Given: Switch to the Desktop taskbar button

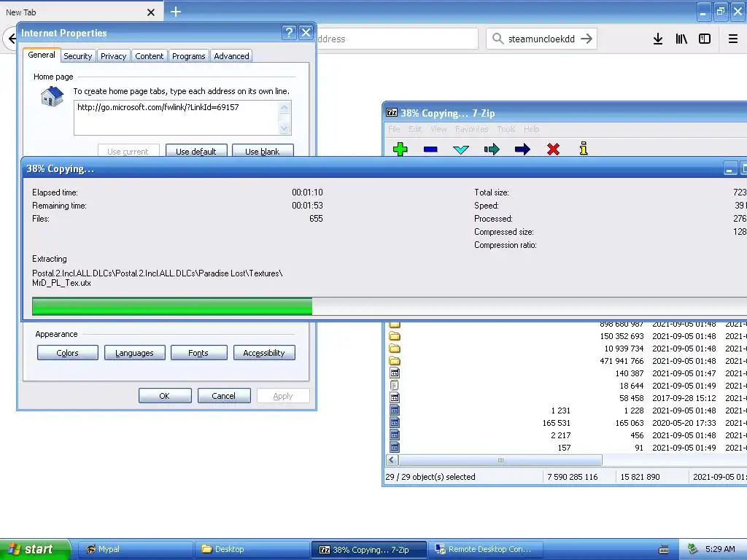Looking at the screenshot, I should pos(252,550).
